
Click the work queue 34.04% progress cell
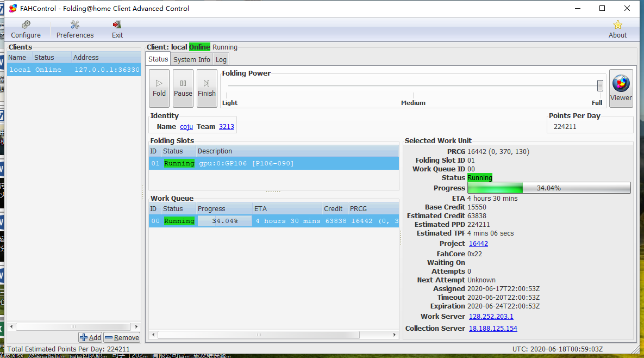coord(224,221)
